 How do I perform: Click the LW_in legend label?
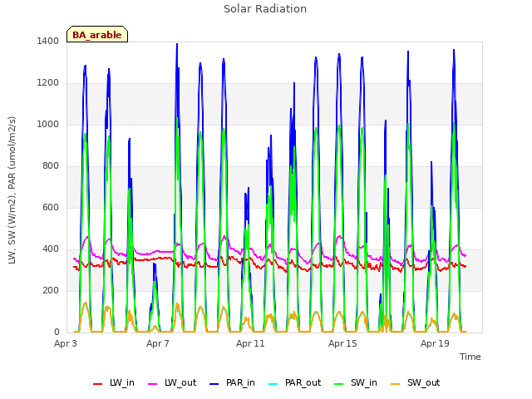coord(122,382)
